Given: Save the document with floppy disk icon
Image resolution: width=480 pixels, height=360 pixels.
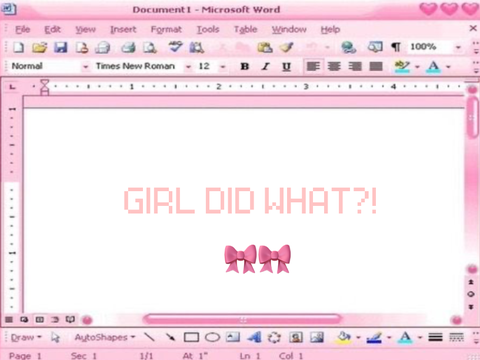Looking at the screenshot, I should click(x=61, y=47).
